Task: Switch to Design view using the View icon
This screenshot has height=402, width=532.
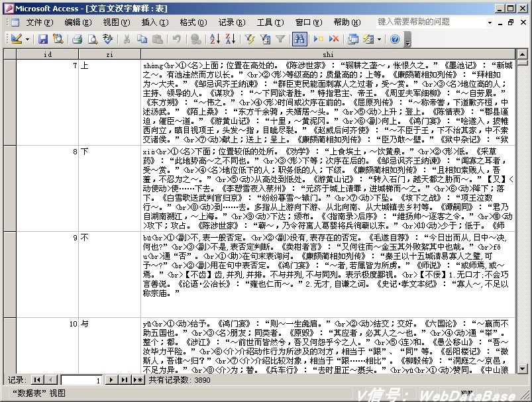Action: tap(16, 39)
